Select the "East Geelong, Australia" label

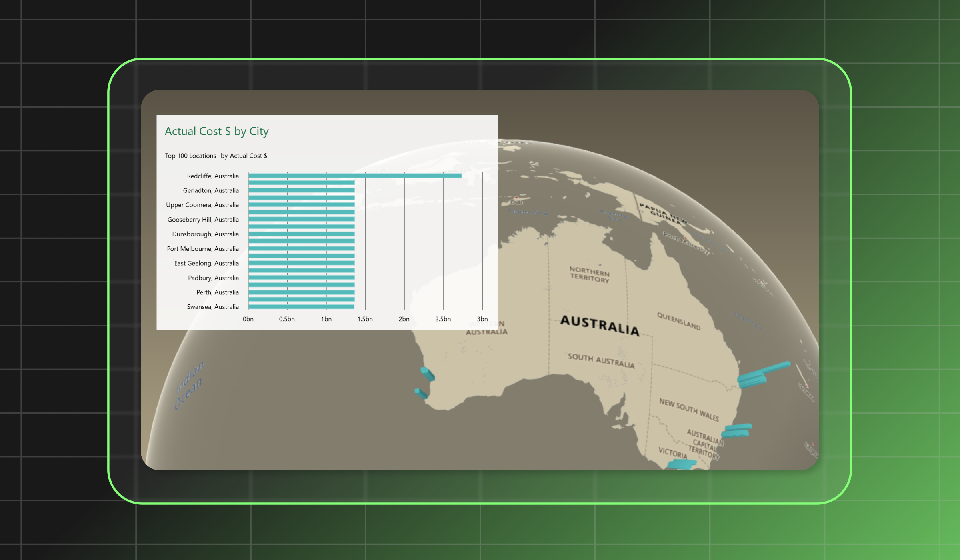click(206, 263)
